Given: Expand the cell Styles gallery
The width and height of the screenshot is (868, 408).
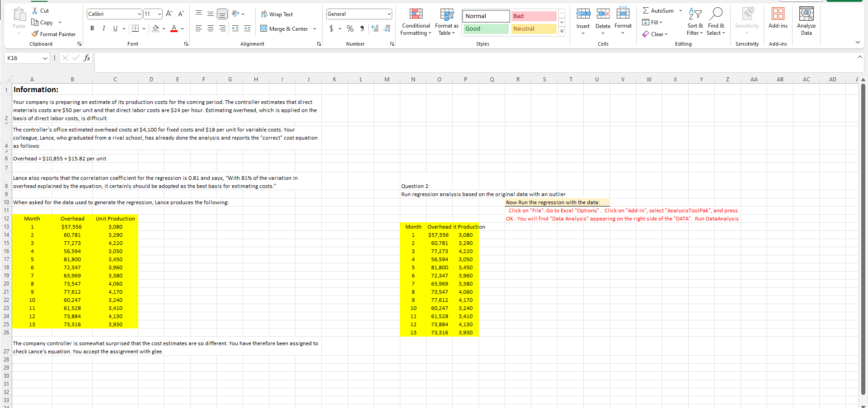Looking at the screenshot, I should pyautogui.click(x=562, y=32).
